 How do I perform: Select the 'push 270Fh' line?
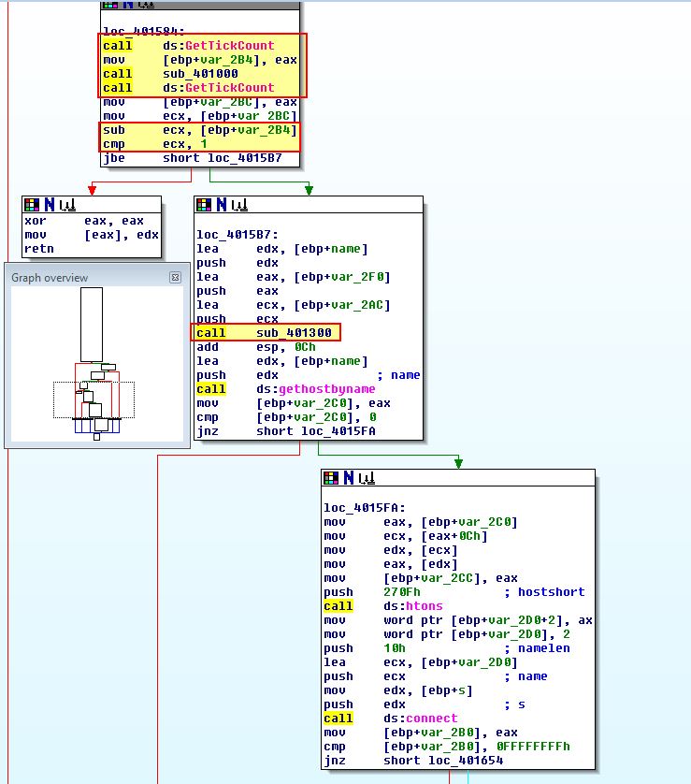(372, 592)
